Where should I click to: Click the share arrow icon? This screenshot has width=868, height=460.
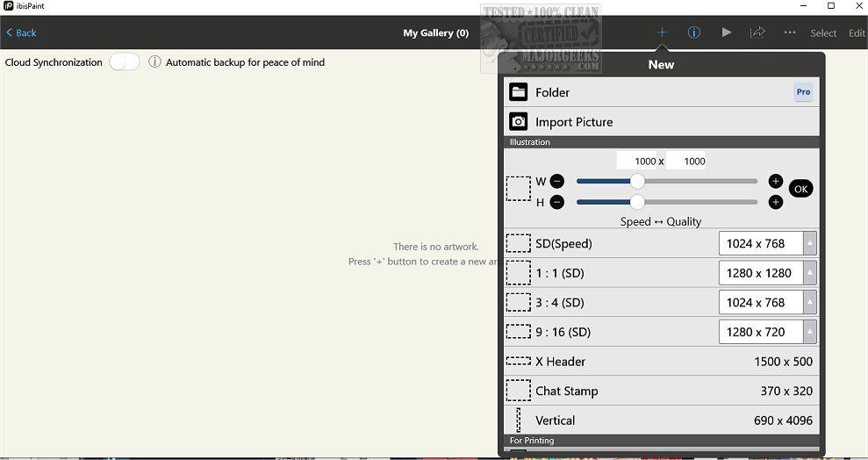[757, 32]
